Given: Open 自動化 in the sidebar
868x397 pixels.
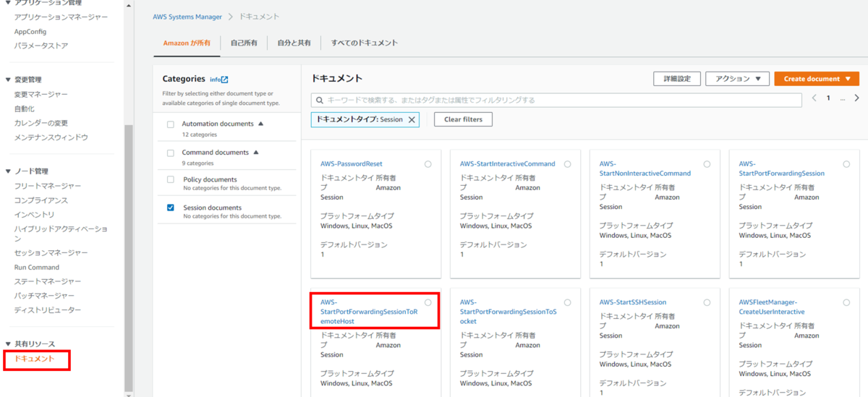Looking at the screenshot, I should click(x=25, y=108).
